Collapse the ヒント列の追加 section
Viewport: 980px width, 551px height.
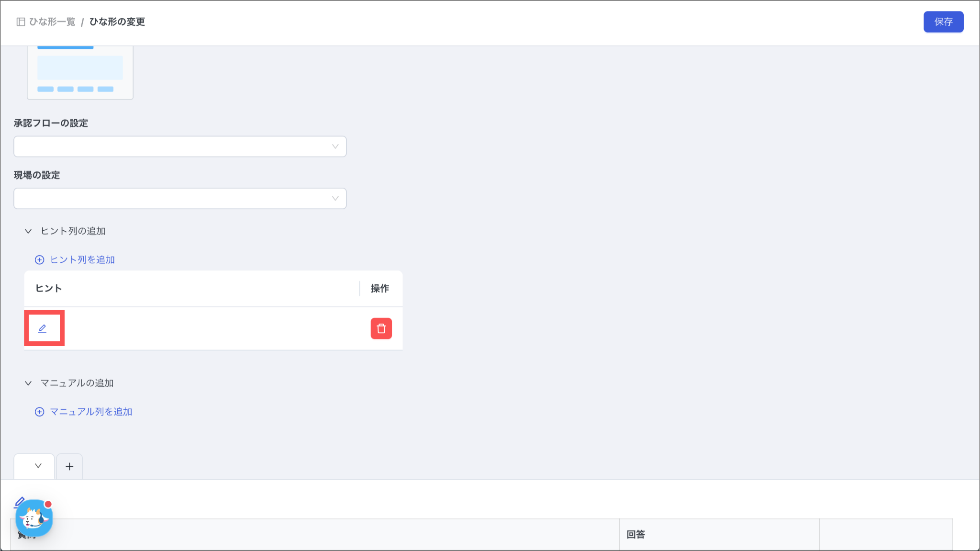[x=28, y=231]
